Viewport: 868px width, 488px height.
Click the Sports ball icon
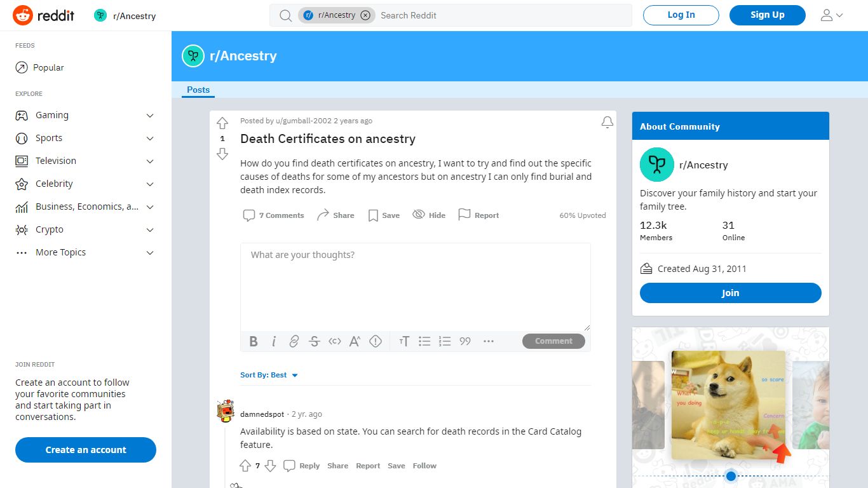22,139
